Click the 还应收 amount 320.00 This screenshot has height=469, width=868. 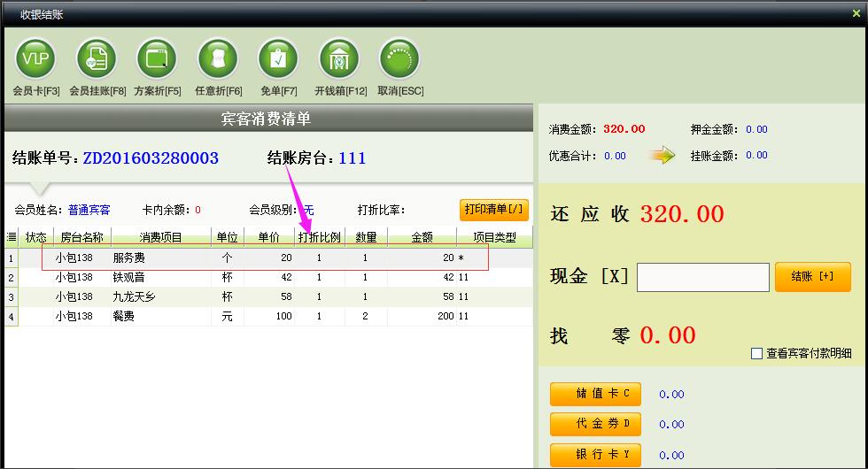tap(682, 214)
